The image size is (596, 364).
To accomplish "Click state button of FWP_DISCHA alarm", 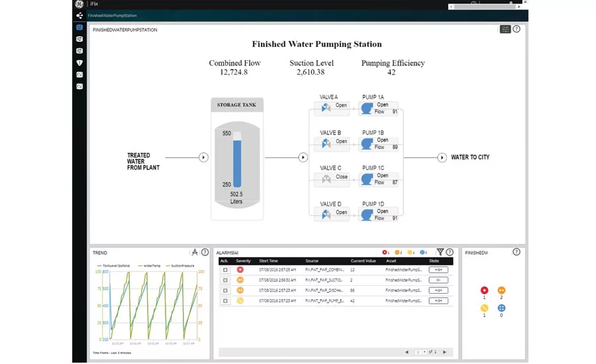I will 438,291.
